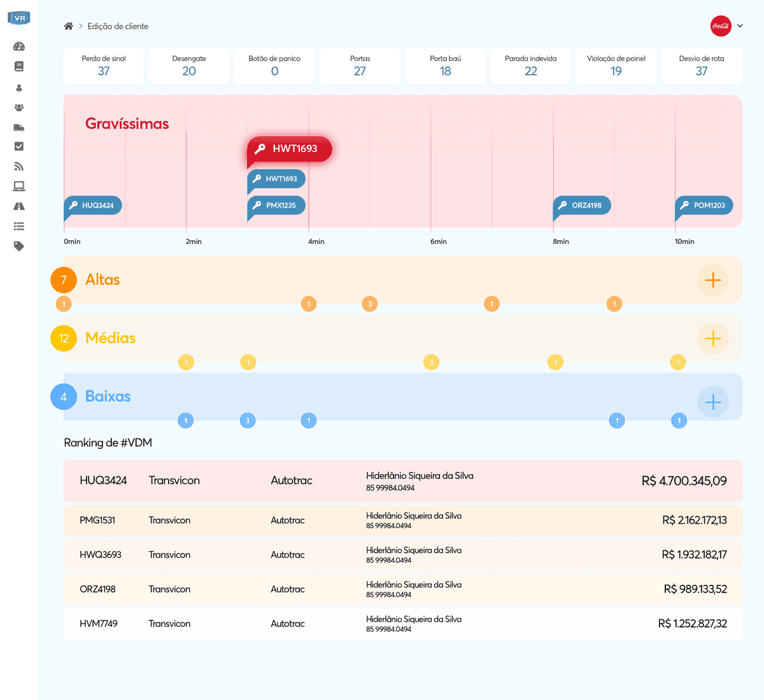Click the truck icon in sidebar
This screenshot has width=764, height=700.
tap(19, 127)
